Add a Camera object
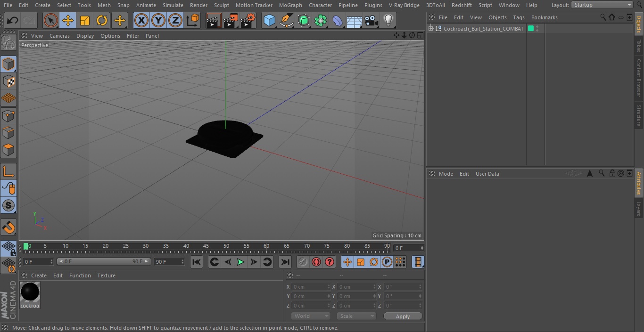Image resolution: width=644 pixels, height=332 pixels. tap(372, 20)
